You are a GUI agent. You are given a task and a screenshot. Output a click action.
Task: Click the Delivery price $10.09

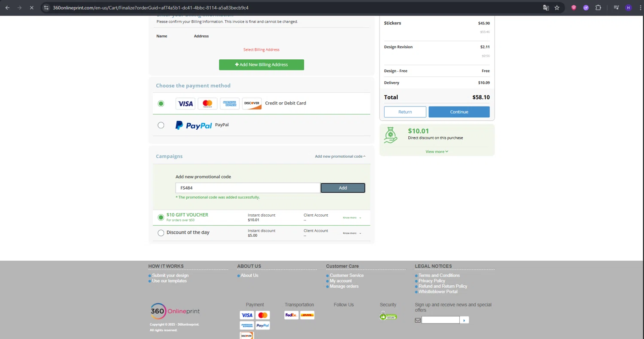coord(484,83)
